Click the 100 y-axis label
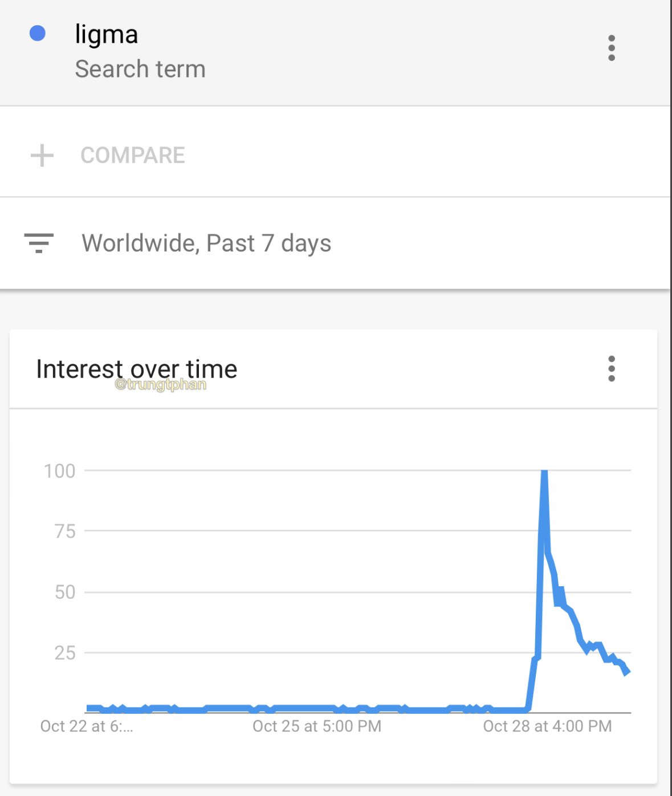Screen dimensions: 672x796 [59, 471]
